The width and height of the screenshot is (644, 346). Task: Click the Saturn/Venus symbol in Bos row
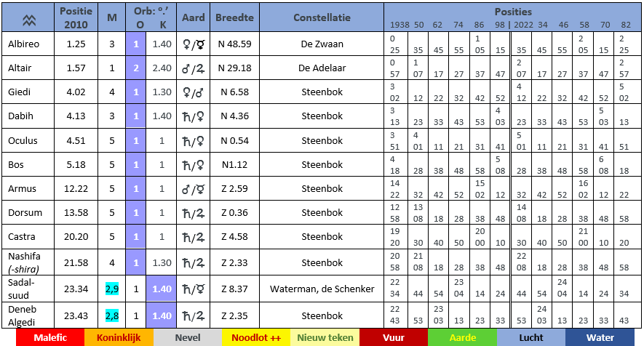(193, 166)
